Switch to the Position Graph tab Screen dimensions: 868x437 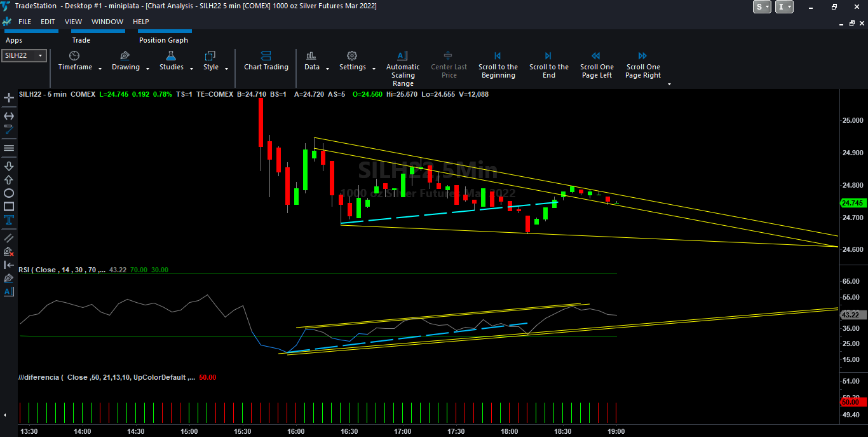(164, 40)
